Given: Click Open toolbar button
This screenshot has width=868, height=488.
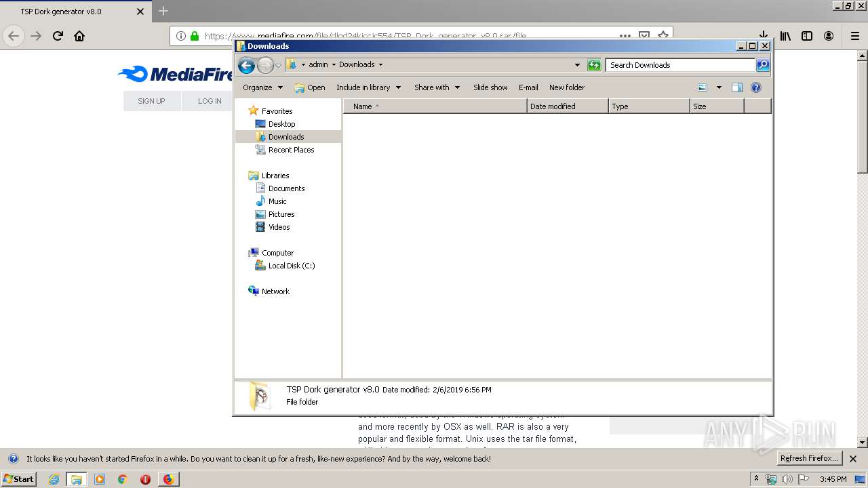Looking at the screenshot, I should [310, 87].
